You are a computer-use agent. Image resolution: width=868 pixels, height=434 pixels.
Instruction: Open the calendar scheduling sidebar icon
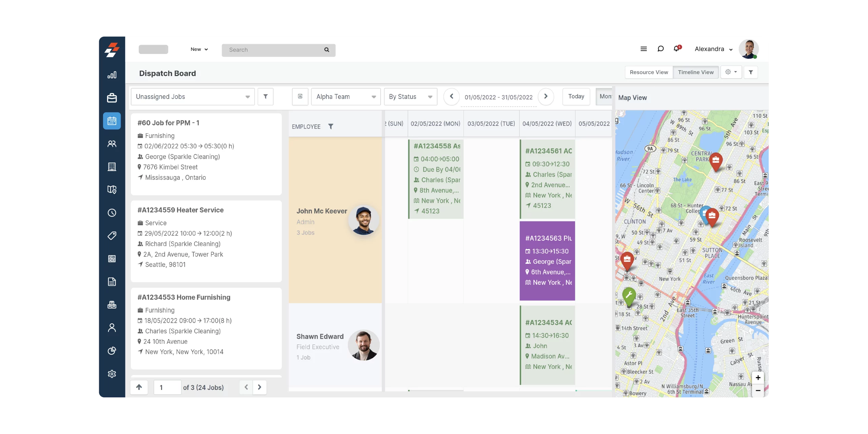(x=112, y=121)
